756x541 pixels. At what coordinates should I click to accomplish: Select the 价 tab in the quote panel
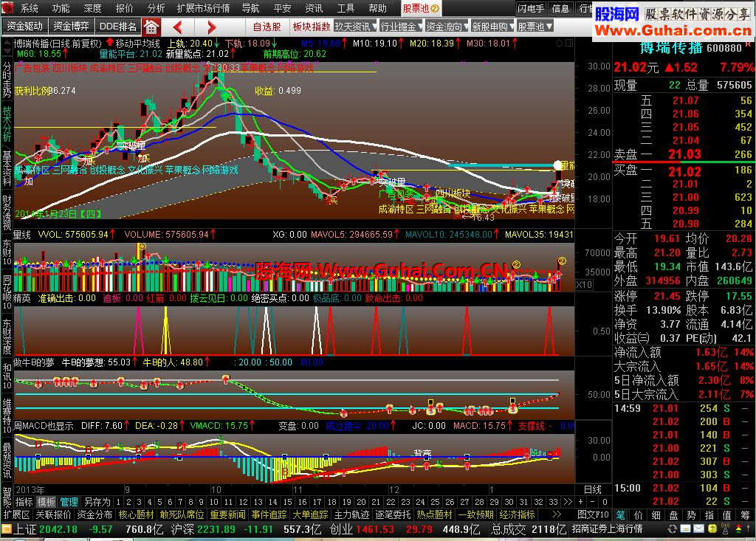(x=639, y=515)
